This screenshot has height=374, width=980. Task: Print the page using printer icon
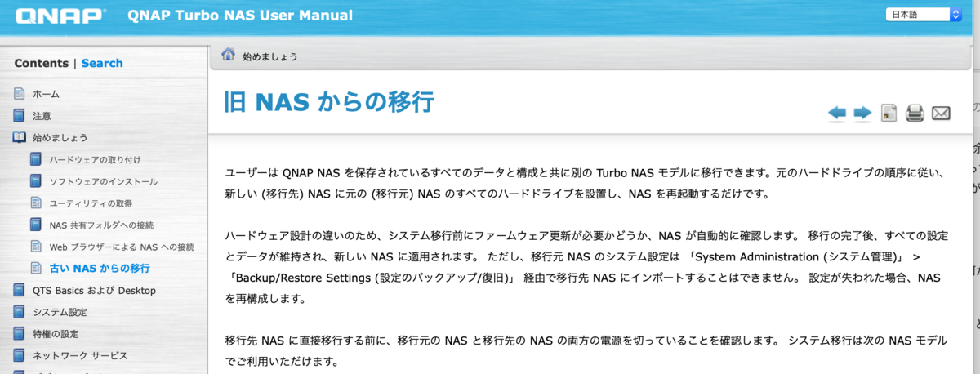click(x=915, y=113)
